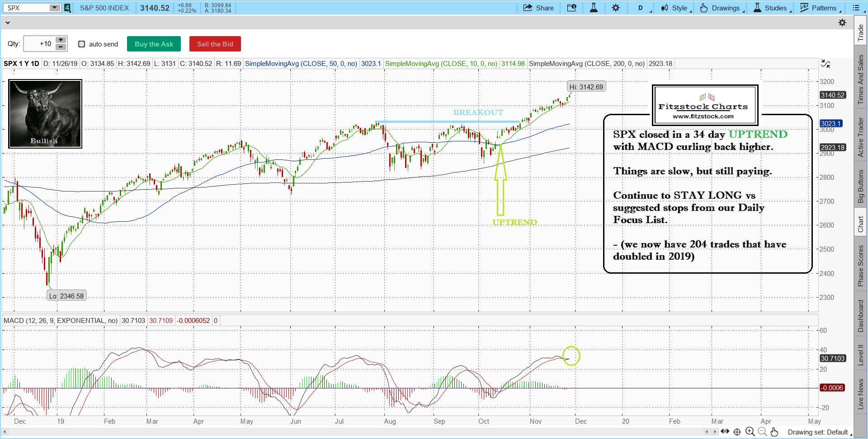Open the Style dropdown menu
This screenshot has width=868, height=439.
click(676, 8)
